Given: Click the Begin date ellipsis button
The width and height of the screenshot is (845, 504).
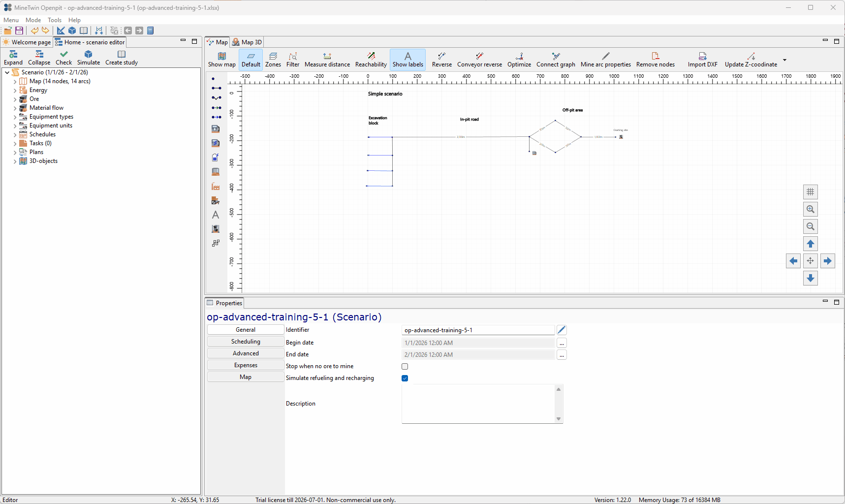Looking at the screenshot, I should click(562, 343).
